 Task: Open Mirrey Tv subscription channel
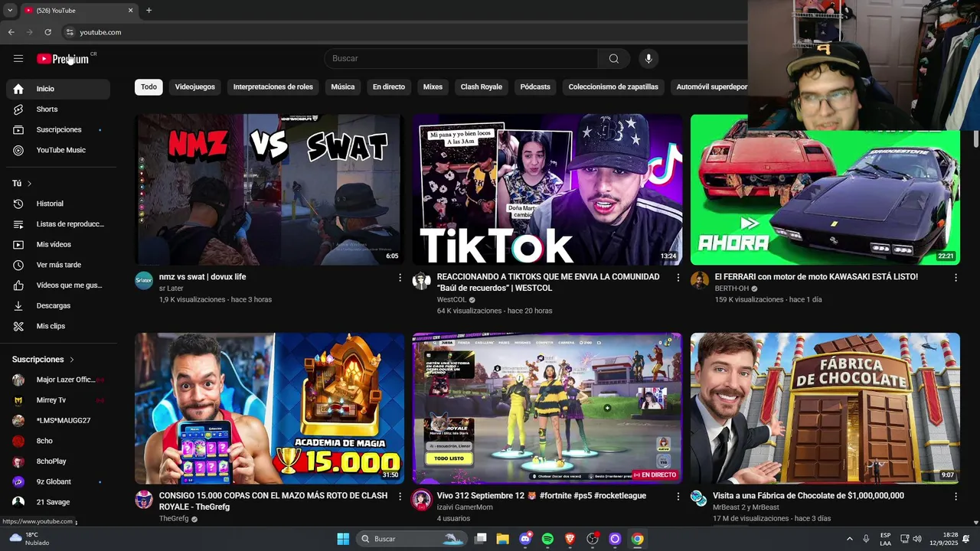pyautogui.click(x=58, y=400)
